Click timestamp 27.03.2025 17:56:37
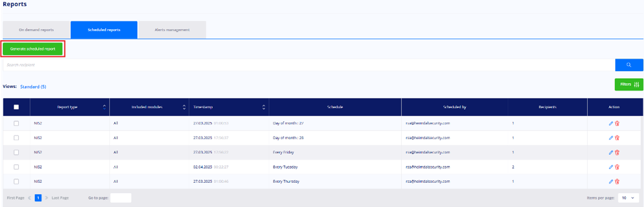The image size is (644, 207). tap(211, 138)
